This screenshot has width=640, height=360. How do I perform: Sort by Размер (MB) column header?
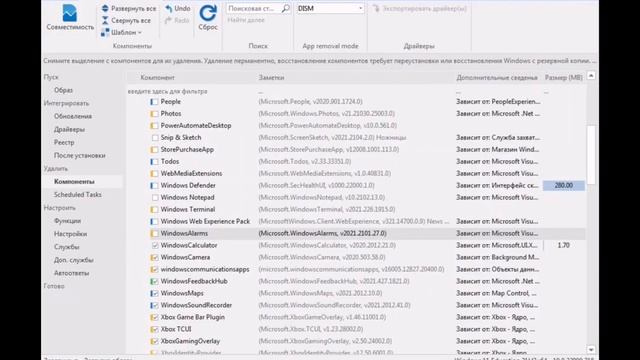(563, 77)
